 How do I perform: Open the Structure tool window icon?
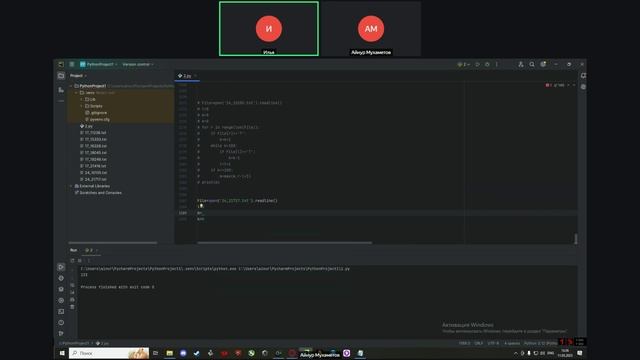(x=61, y=89)
